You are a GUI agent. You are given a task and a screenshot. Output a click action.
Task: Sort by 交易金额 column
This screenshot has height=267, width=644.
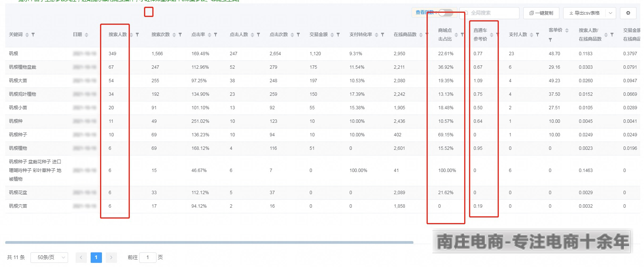[x=332, y=35]
